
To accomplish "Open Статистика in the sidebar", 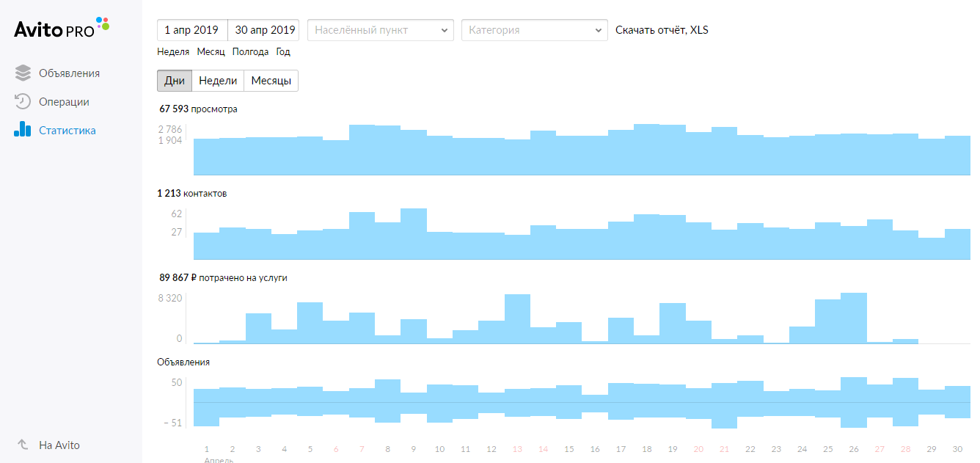I will 67,131.
